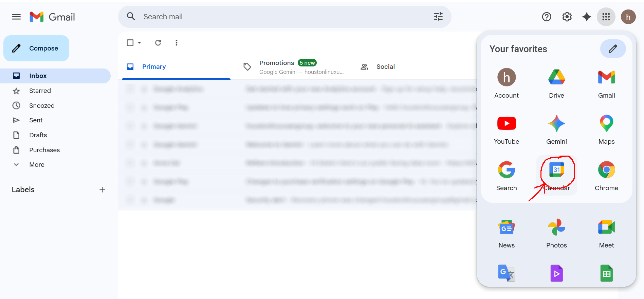644x299 pixels.
Task: Show search options filter in search bar
Action: pos(438,17)
